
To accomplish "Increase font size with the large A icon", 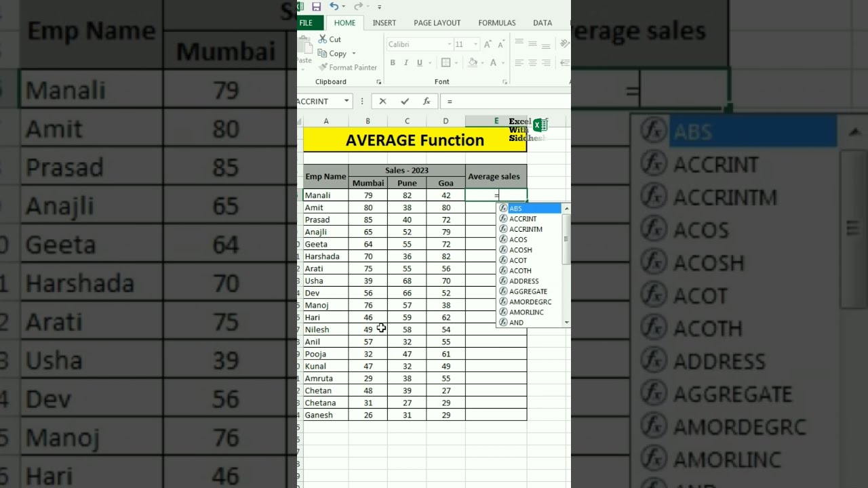I will pos(488,44).
